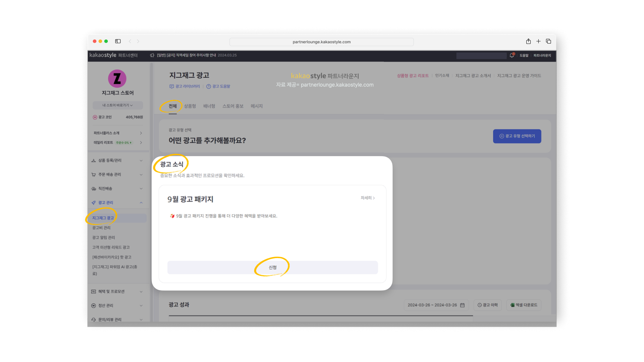Viewport: 644px width, 362px height.
Task: Open the 인기소재 link
Action: [x=442, y=76]
